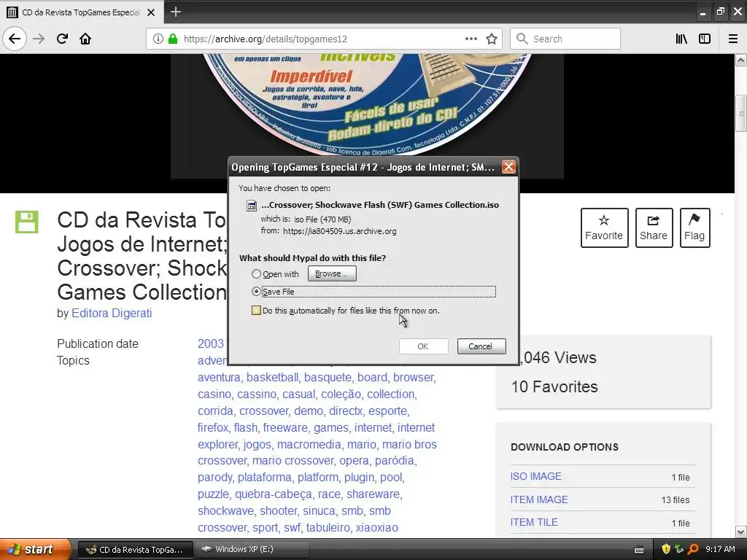Click the network connection tray icon
747x560 pixels.
click(679, 549)
